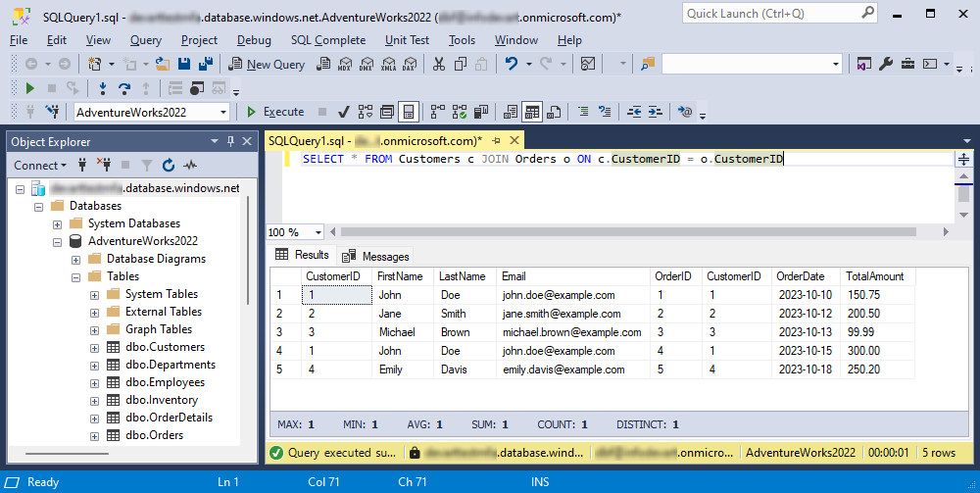Collapse the Tables folder node
Viewport: 980px width, 493px height.
pyautogui.click(x=75, y=276)
